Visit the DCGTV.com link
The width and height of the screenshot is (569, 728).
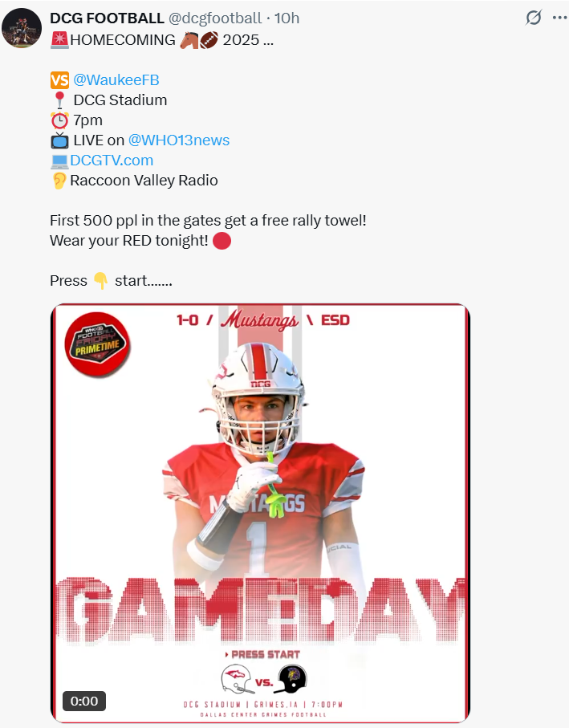click(x=112, y=161)
